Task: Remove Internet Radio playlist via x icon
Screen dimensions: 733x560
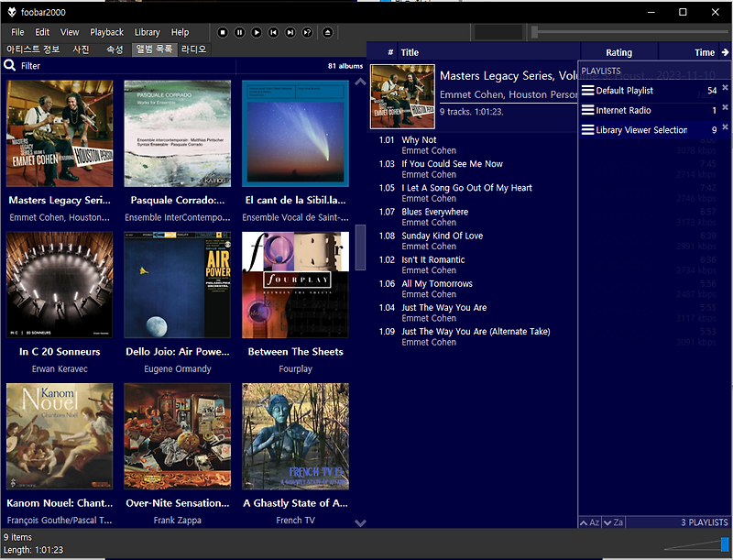Action: (x=725, y=107)
